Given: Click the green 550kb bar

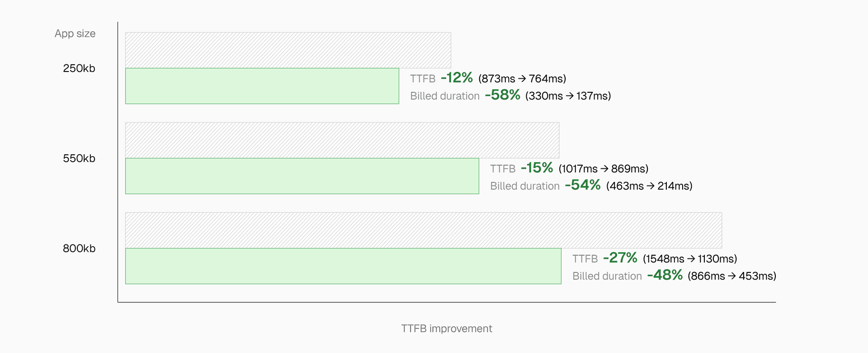Looking at the screenshot, I should tap(302, 176).
